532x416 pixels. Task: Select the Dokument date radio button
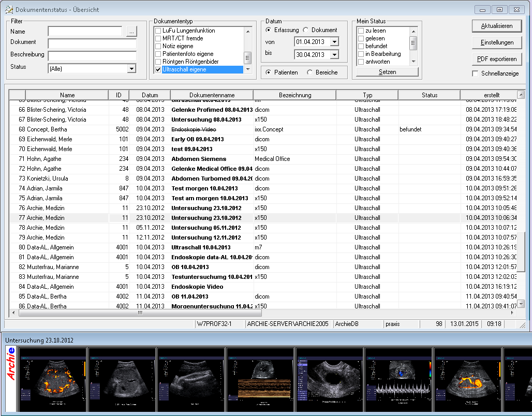(306, 30)
